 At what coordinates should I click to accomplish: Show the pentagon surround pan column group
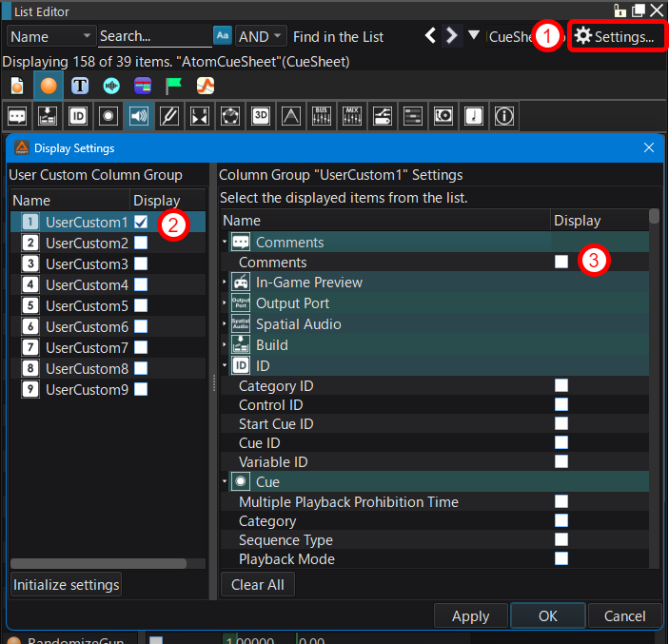click(230, 116)
